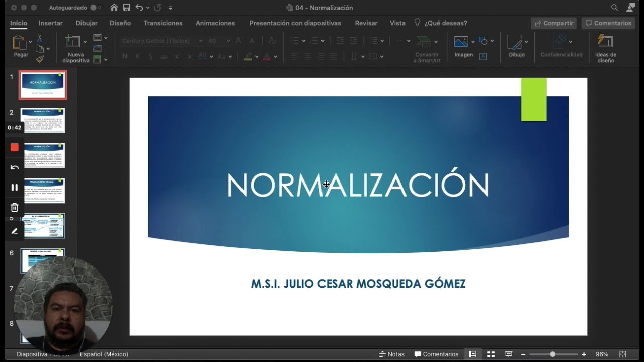Switch to the Revisar tab
The height and width of the screenshot is (362, 644).
pos(366,23)
